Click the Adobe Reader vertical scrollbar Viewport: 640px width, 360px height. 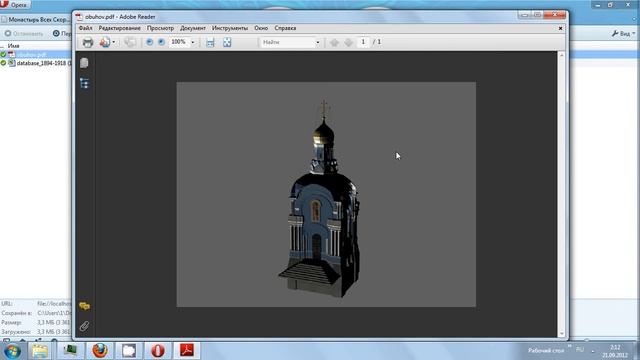pos(562,194)
